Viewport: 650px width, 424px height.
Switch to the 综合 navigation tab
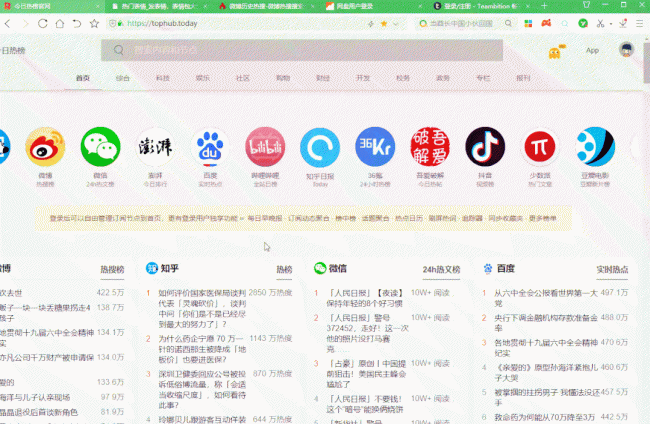point(122,78)
